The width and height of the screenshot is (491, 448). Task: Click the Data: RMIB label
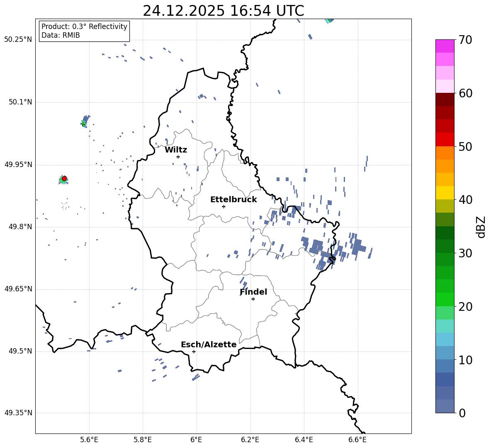click(x=61, y=35)
